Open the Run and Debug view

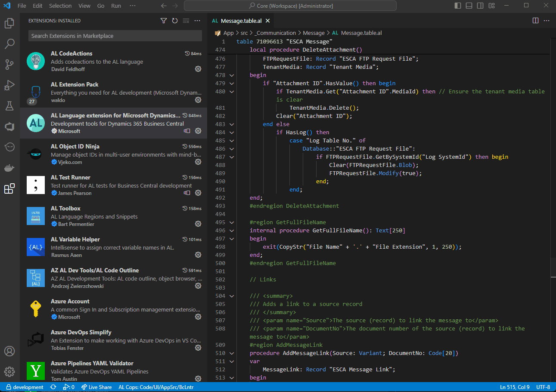[x=9, y=85]
